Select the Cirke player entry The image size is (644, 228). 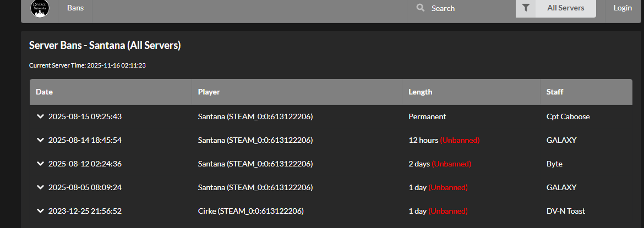point(250,211)
